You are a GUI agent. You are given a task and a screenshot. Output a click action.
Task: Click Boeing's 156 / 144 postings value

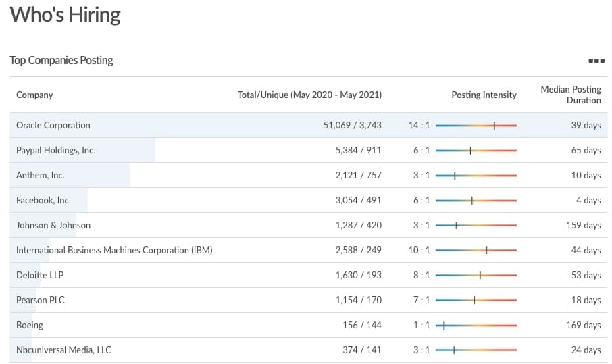(362, 325)
